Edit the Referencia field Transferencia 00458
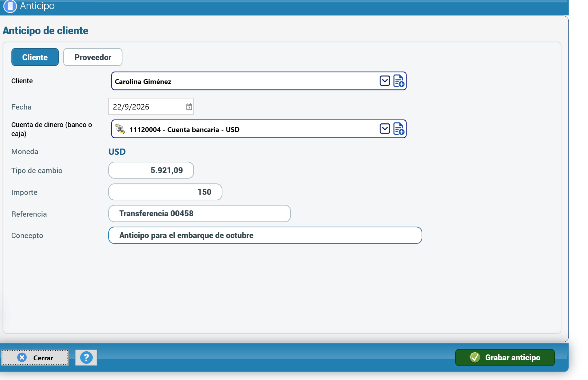 [x=200, y=213]
